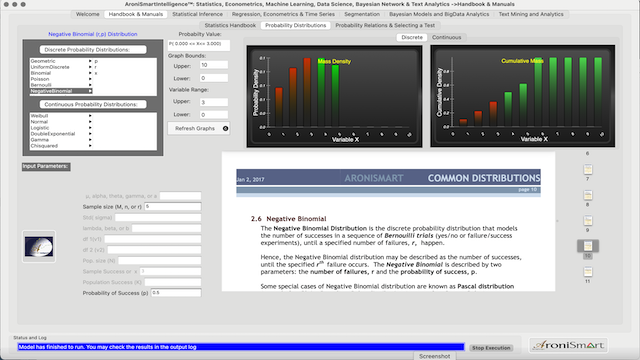
Task: Click the Mass Density chart
Action: [334, 96]
